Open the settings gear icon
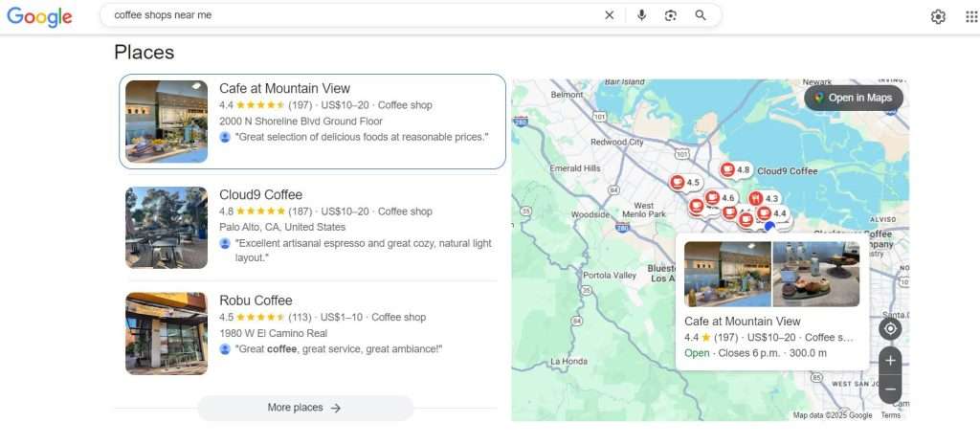Image resolution: width=980 pixels, height=445 pixels. tap(938, 16)
